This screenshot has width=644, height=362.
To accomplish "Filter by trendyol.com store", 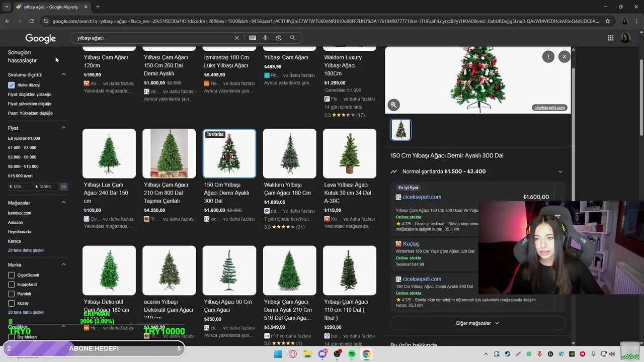I will (x=20, y=213).
